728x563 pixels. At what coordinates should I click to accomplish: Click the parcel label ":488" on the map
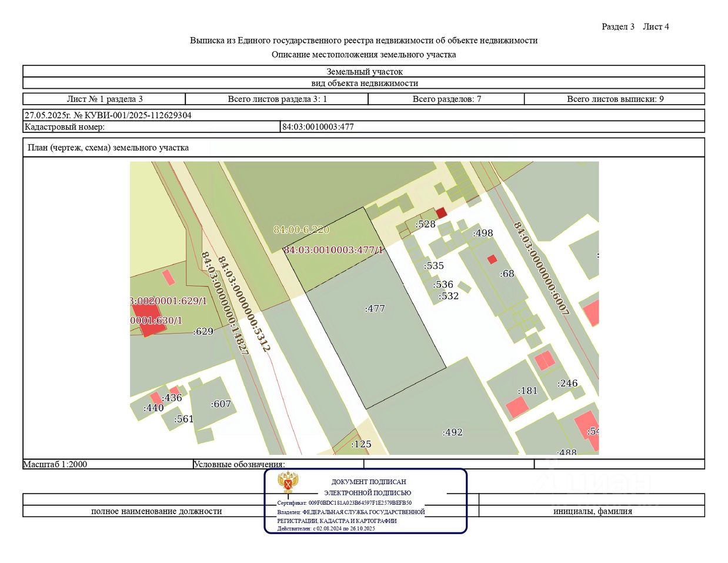tap(567, 451)
